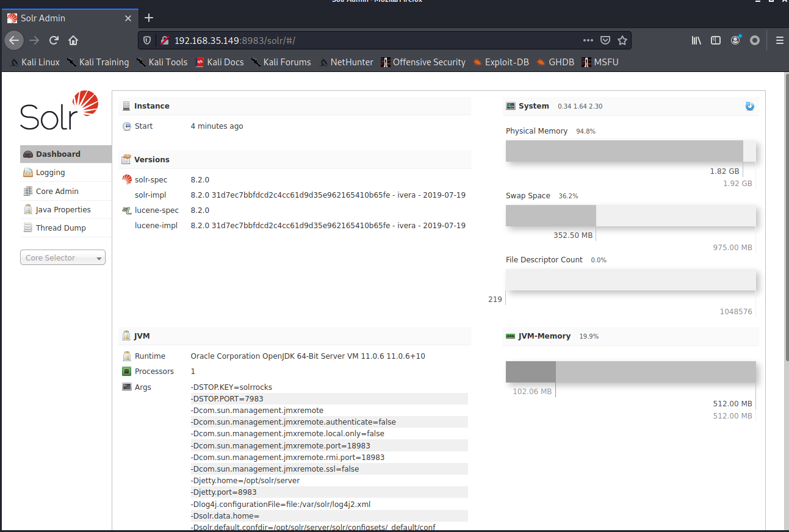
Task: Click the JVM-Memory usage bar
Action: 631,372
